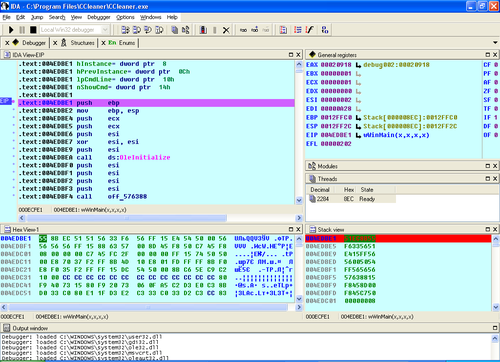Viewport: 500px width, 362px height.
Task: Click the Run to cursor icon
Action: (x=159, y=30)
